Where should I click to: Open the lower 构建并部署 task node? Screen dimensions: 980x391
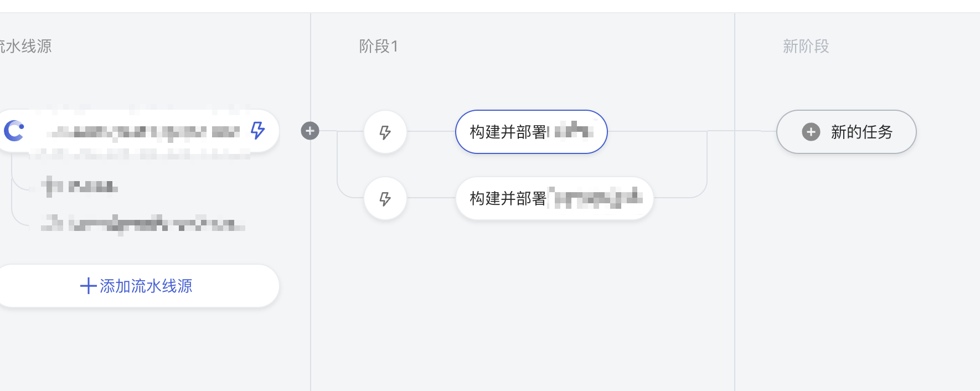point(554,198)
